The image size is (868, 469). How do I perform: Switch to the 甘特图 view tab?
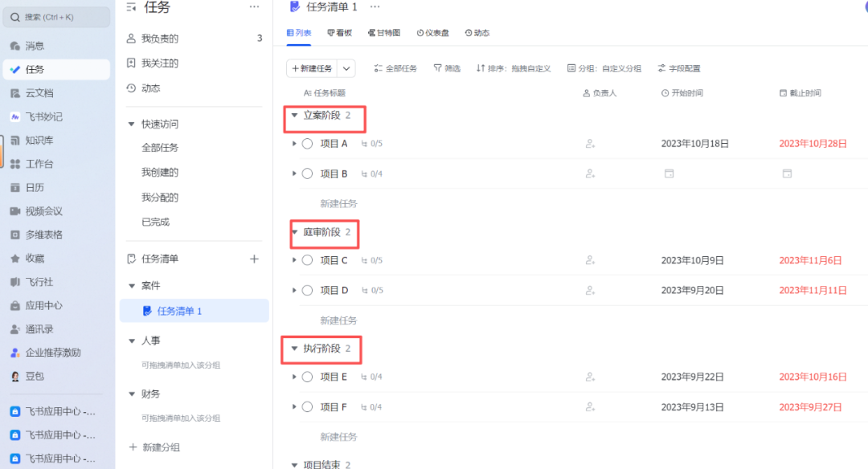coord(385,34)
